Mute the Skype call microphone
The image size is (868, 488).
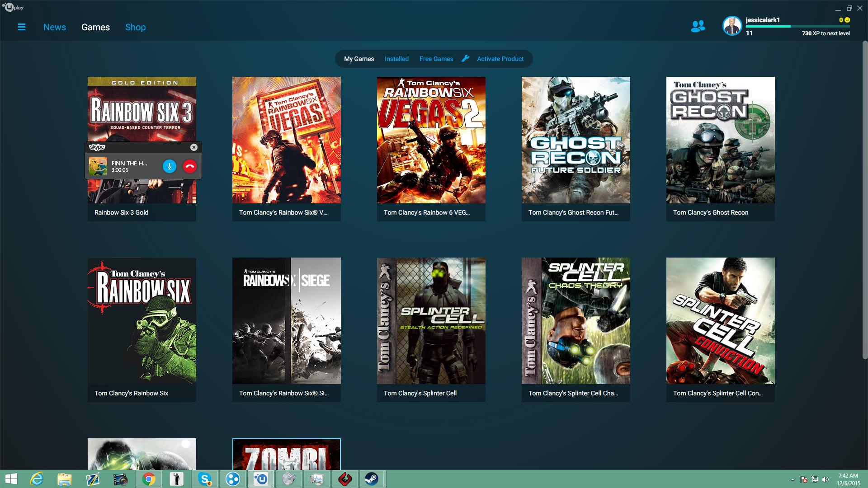[x=170, y=166]
